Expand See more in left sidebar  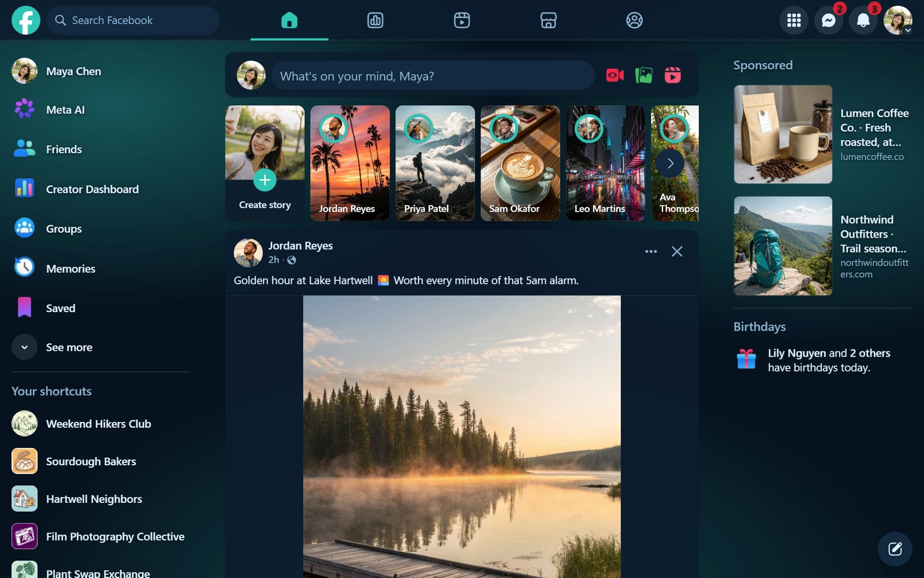click(101, 347)
